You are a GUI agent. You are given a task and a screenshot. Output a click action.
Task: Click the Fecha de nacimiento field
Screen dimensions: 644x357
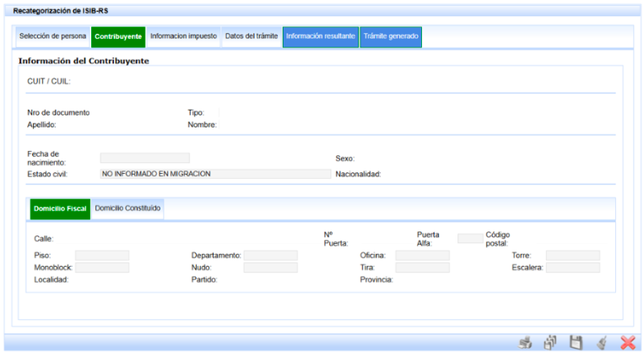[x=144, y=158]
